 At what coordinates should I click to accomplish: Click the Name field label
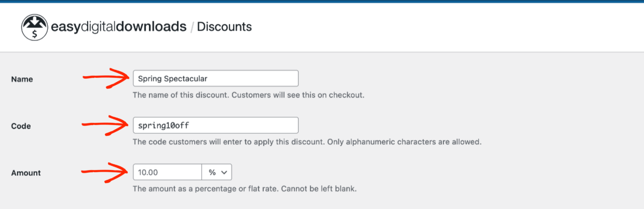tap(22, 79)
